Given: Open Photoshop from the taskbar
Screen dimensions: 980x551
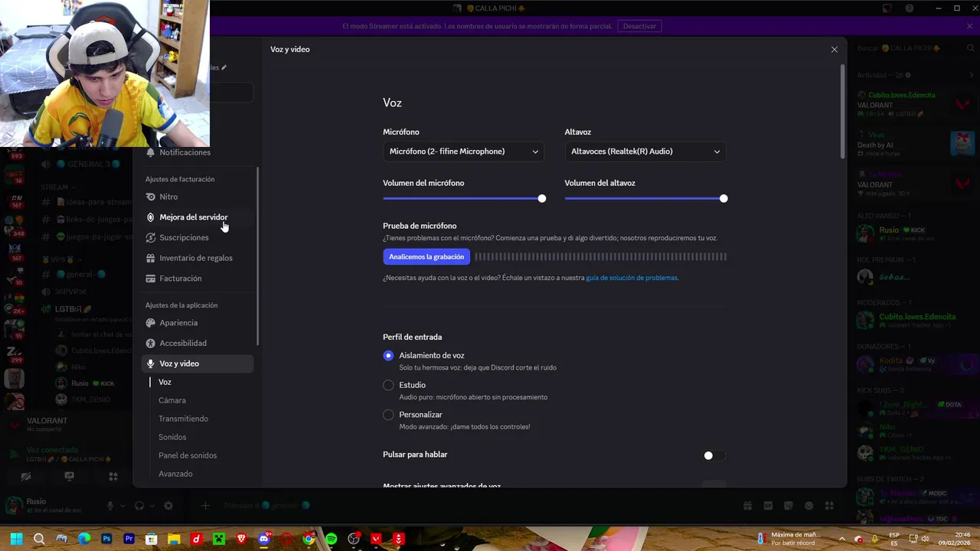Looking at the screenshot, I should pyautogui.click(x=106, y=539).
